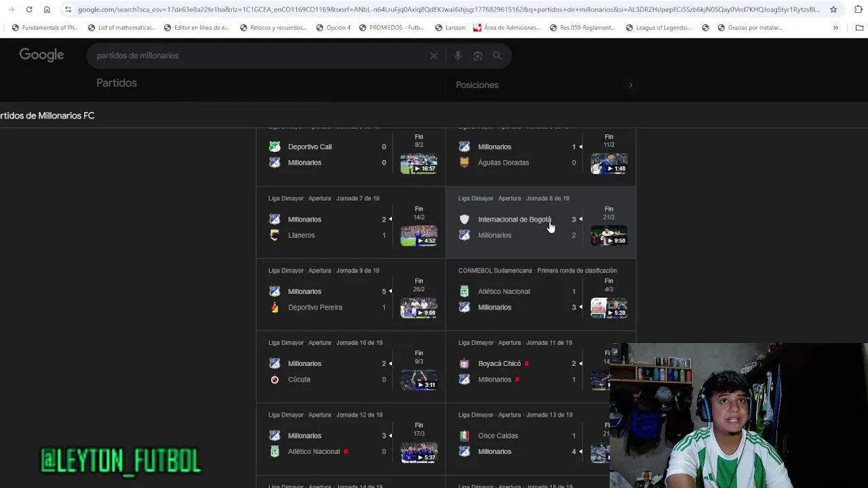Click Atlético Nacional crest in Jornada 12 match
This screenshot has height=488, width=868.
[x=275, y=451]
